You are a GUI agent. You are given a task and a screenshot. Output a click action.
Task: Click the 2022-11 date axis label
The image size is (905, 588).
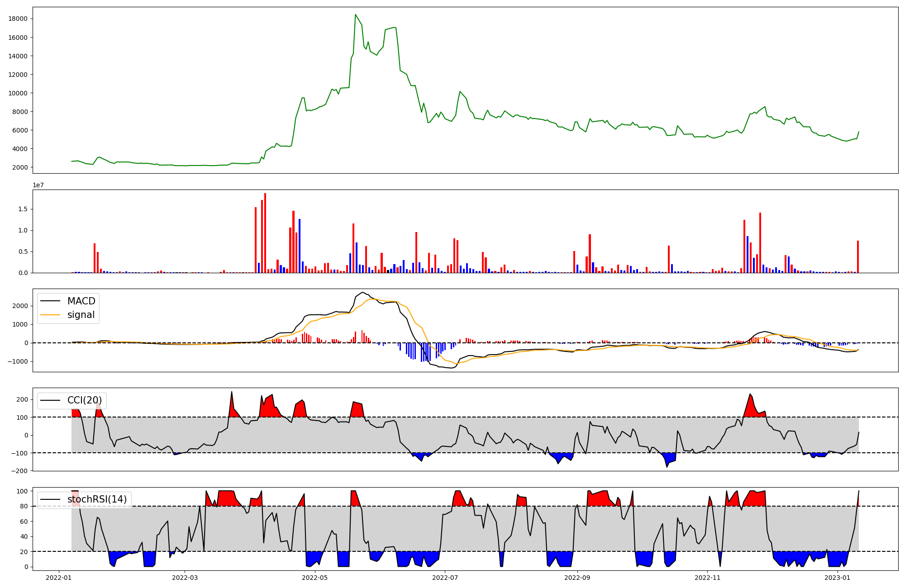click(x=707, y=578)
